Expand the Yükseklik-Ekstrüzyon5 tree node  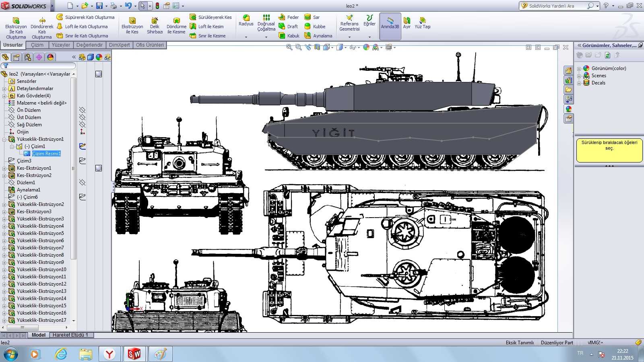[x=4, y=233]
